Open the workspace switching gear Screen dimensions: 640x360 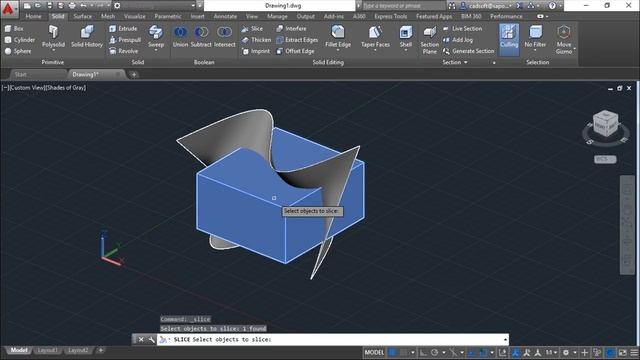(x=566, y=353)
